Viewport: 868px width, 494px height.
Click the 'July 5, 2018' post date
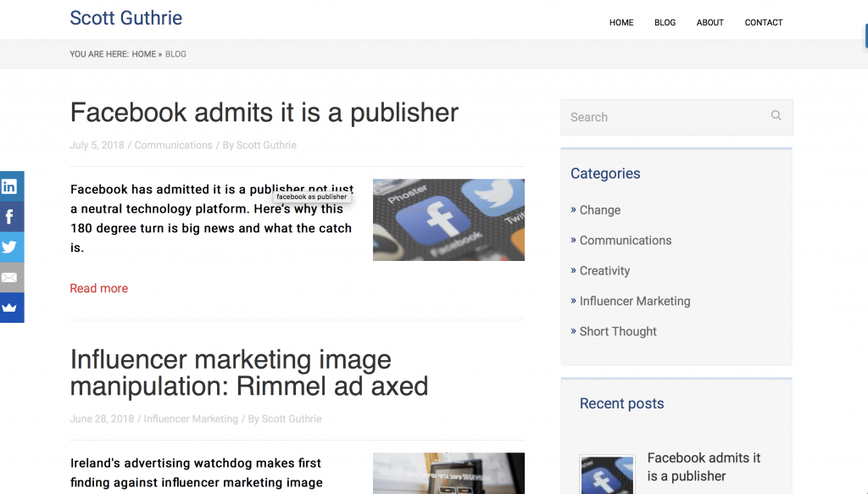click(x=97, y=145)
